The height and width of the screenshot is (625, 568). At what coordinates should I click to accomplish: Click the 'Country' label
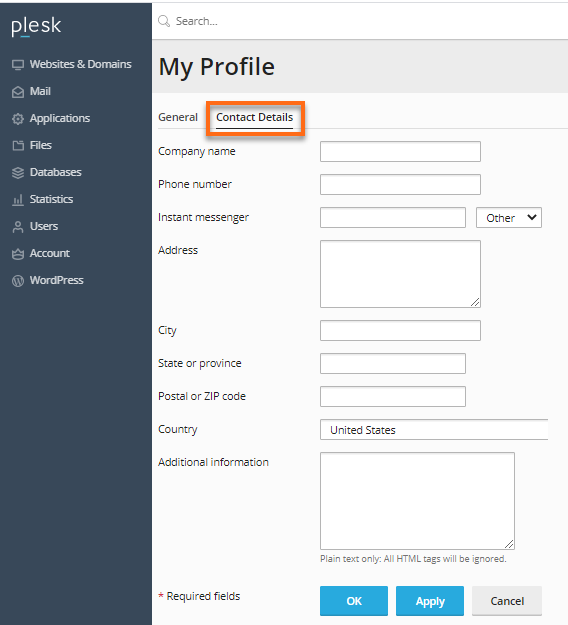click(x=177, y=429)
